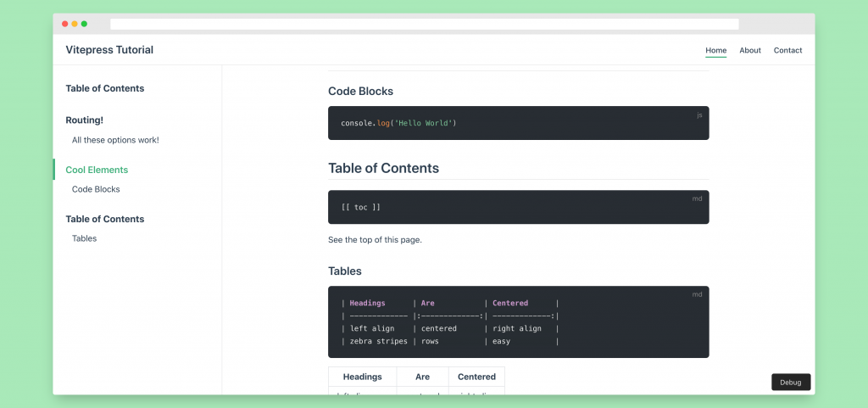Open the Home nav tab
Image resolution: width=868 pixels, height=408 pixels.
click(x=715, y=50)
